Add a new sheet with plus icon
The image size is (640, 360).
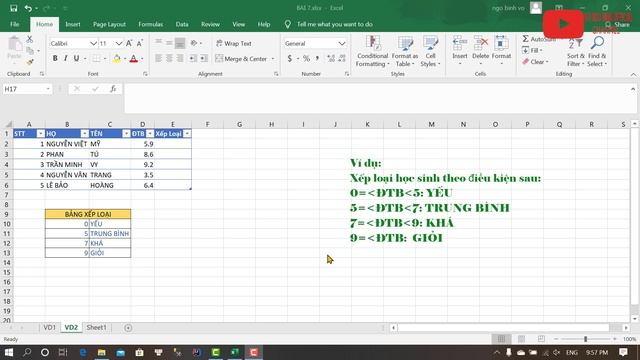pos(128,328)
